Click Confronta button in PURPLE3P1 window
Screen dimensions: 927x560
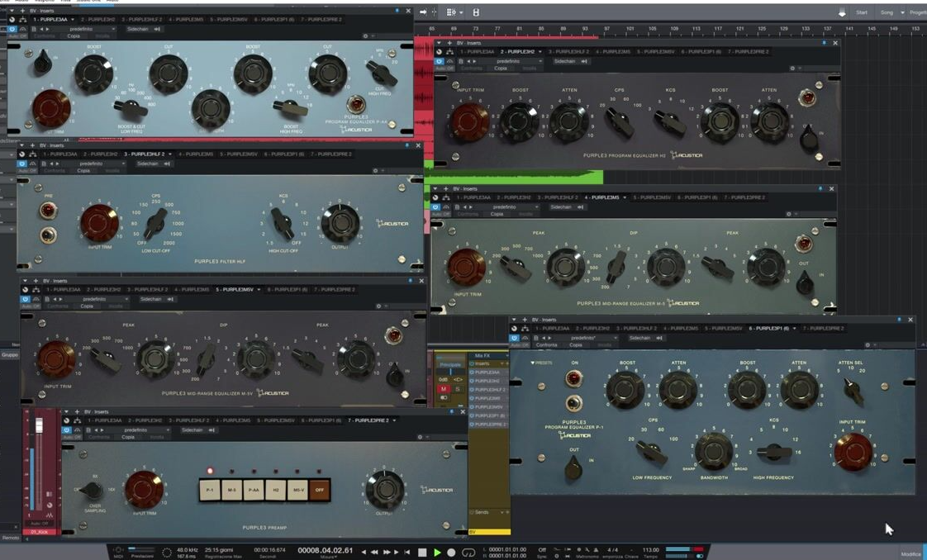[546, 345]
